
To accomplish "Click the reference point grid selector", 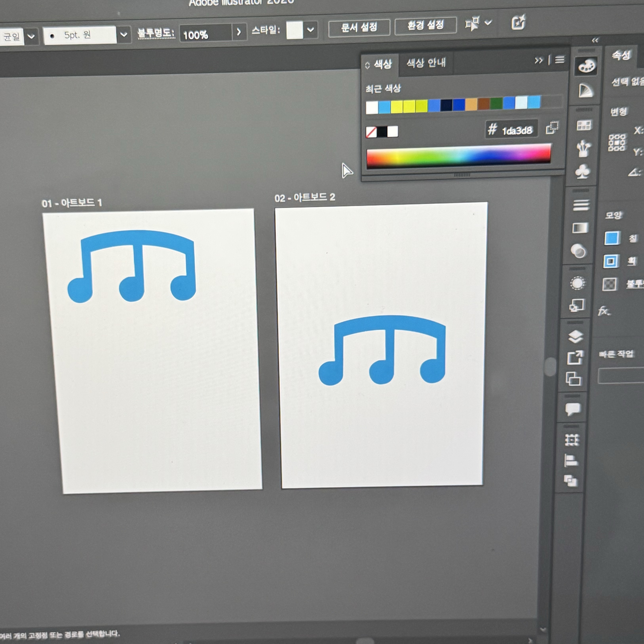I will click(617, 143).
